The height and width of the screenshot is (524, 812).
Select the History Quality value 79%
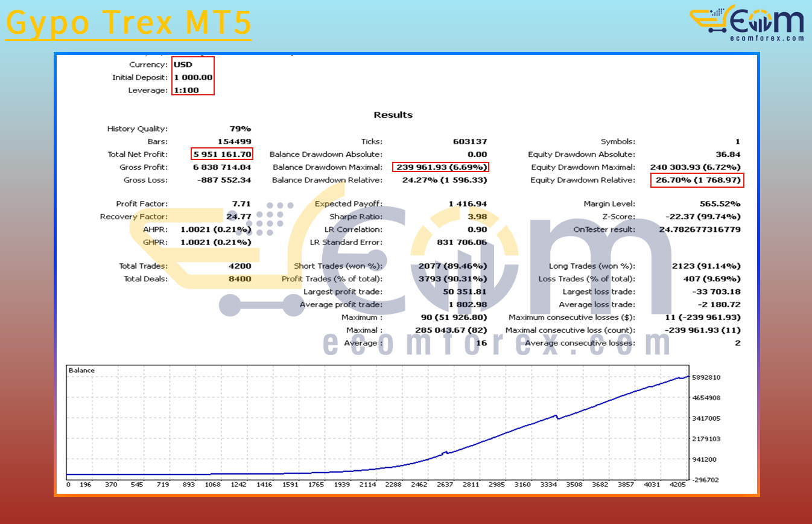[240, 129]
